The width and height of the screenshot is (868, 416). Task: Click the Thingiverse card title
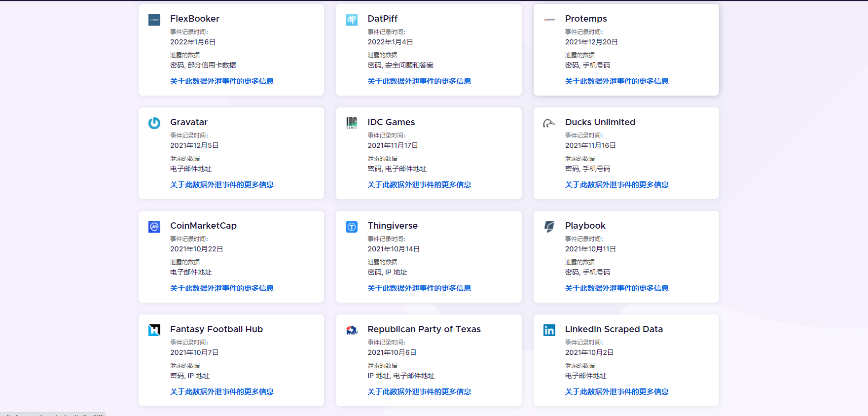(393, 226)
